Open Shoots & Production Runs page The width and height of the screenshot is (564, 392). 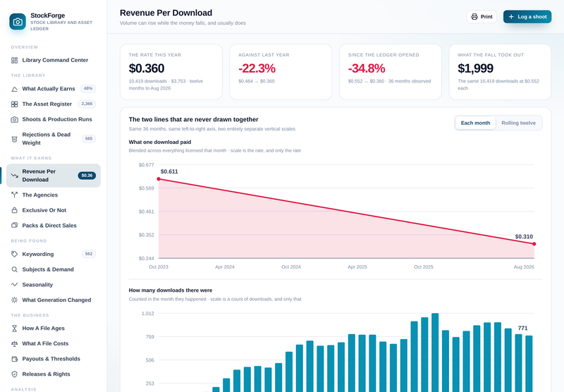[54, 119]
